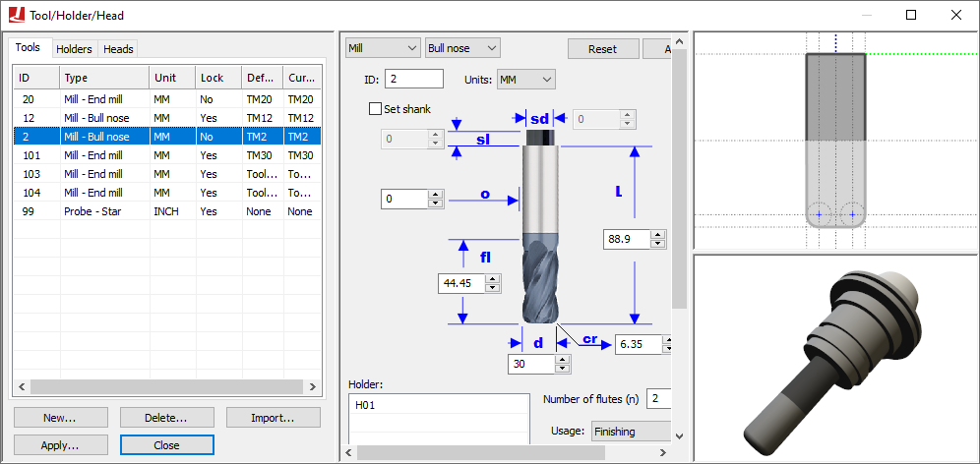Click the horizontal scroll right arrow under tool list

point(313,387)
